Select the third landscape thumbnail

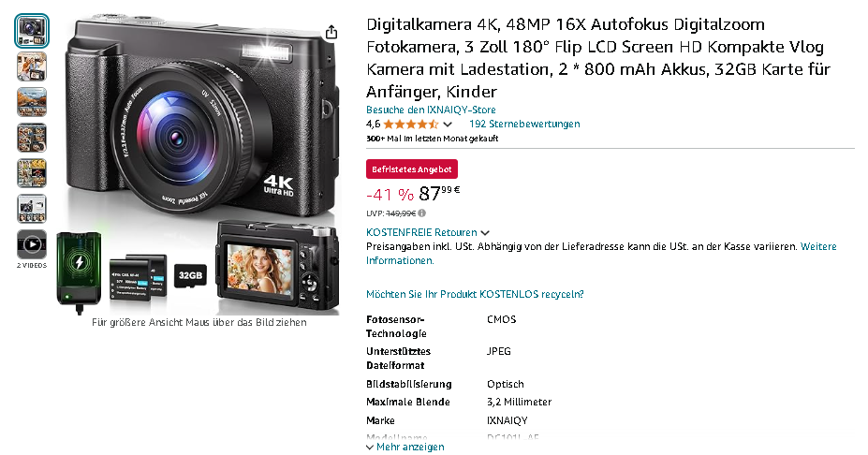tap(32, 102)
